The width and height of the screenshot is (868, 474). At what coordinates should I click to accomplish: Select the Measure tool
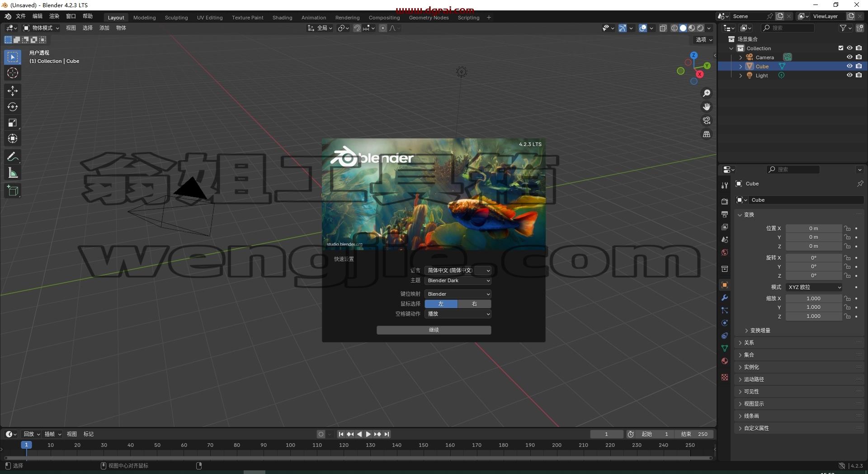point(13,173)
